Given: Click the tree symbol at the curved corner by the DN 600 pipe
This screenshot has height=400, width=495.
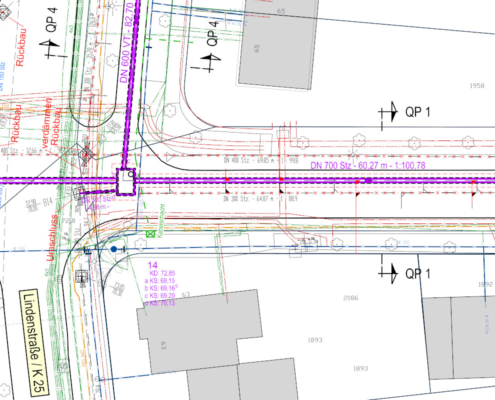Looking at the screenshot, I should [171, 109].
